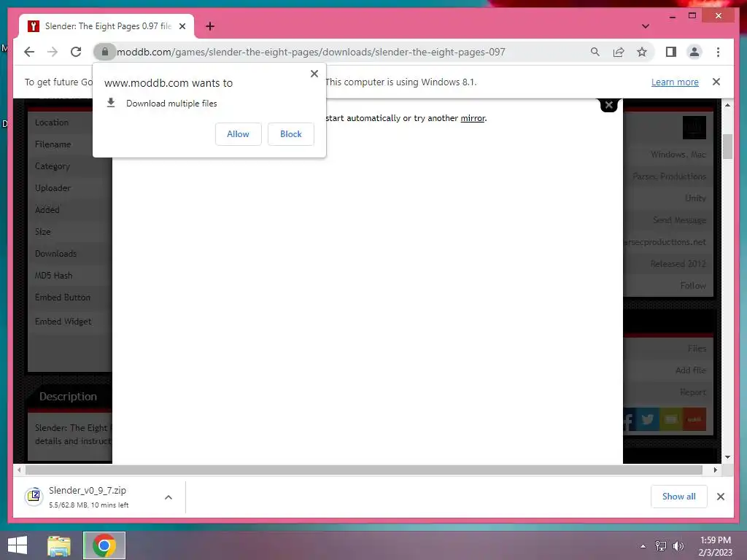Open Chrome three-dot menu
Viewport: 747px width, 560px height.
point(718,52)
